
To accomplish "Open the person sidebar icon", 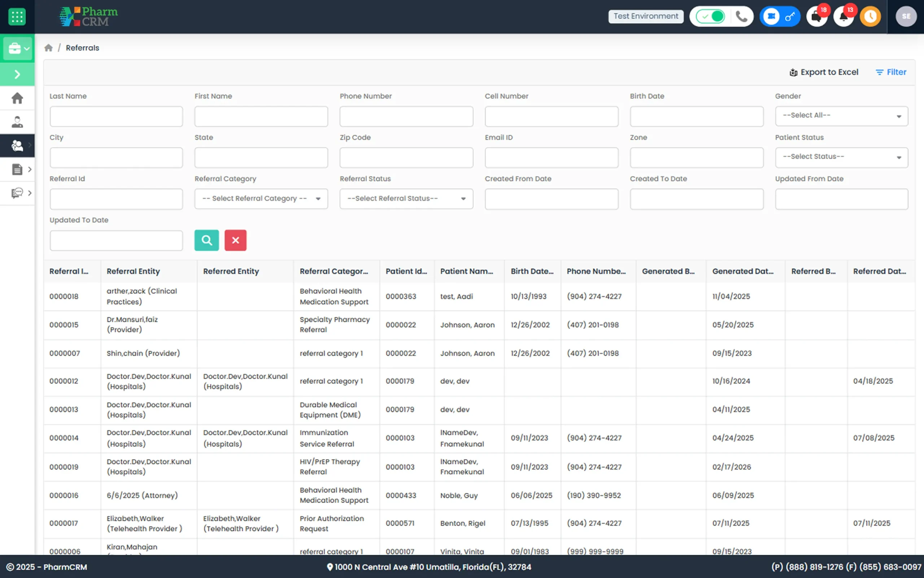I will [17, 122].
